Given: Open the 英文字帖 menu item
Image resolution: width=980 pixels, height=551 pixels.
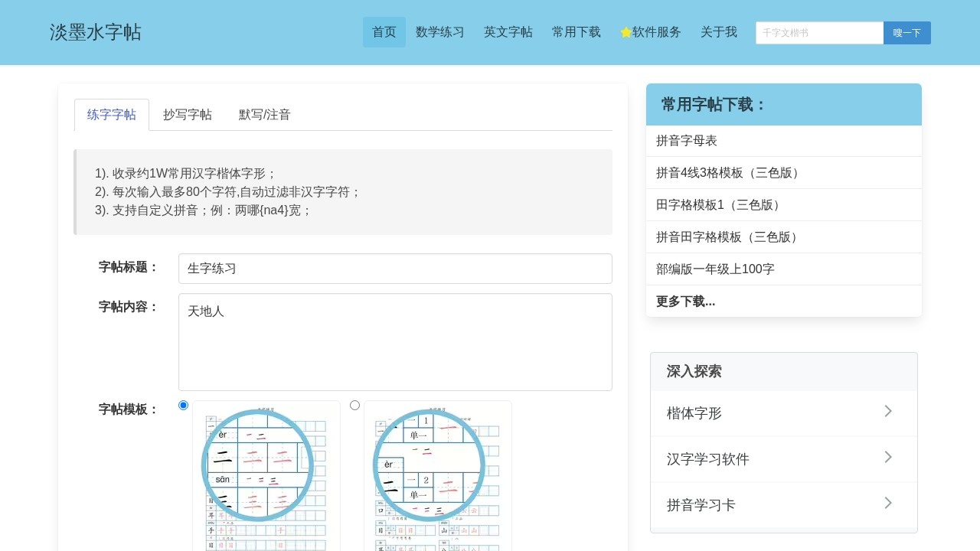Looking at the screenshot, I should 508,32.
